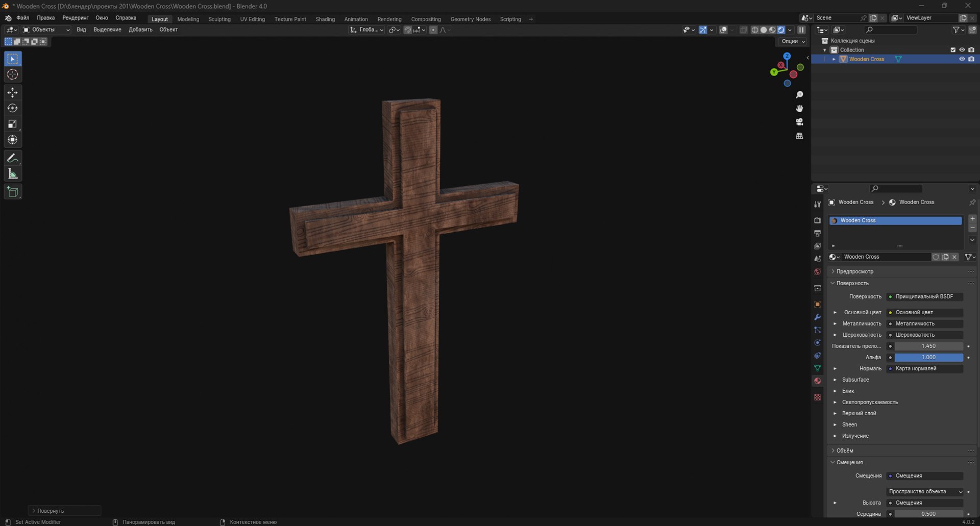The image size is (980, 526).
Task: Open the Modifiers wrench tab
Action: pyautogui.click(x=817, y=317)
